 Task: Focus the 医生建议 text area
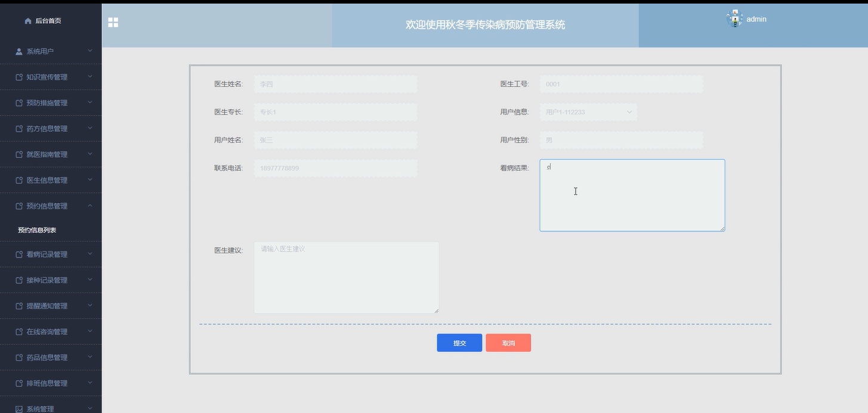tap(347, 277)
